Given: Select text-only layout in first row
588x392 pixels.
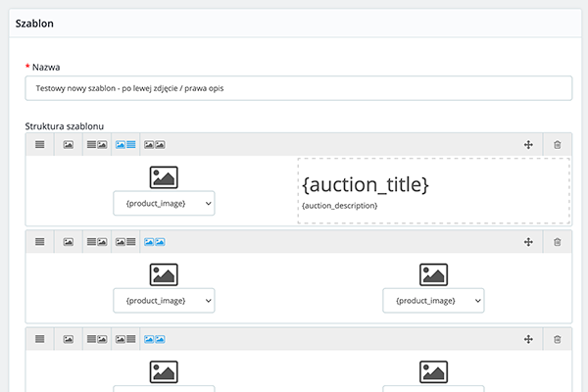Looking at the screenshot, I should (x=40, y=144).
